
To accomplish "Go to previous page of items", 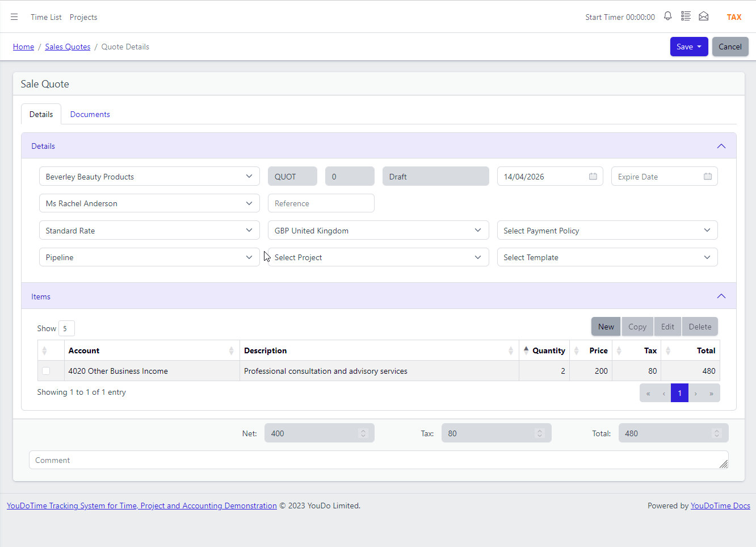I will (x=663, y=393).
